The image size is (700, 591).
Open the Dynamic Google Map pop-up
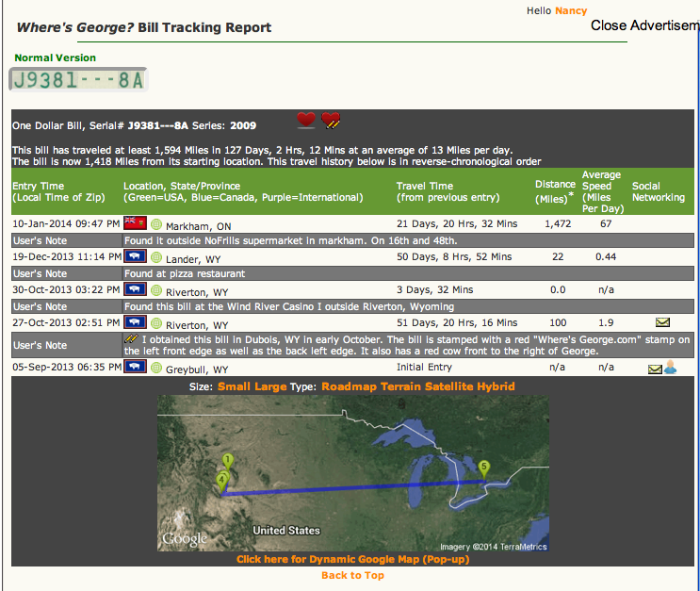pos(352,559)
